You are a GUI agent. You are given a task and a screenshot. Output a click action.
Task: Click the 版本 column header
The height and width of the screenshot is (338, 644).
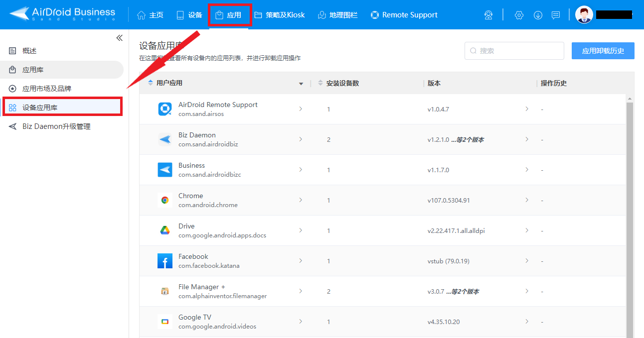pos(434,83)
